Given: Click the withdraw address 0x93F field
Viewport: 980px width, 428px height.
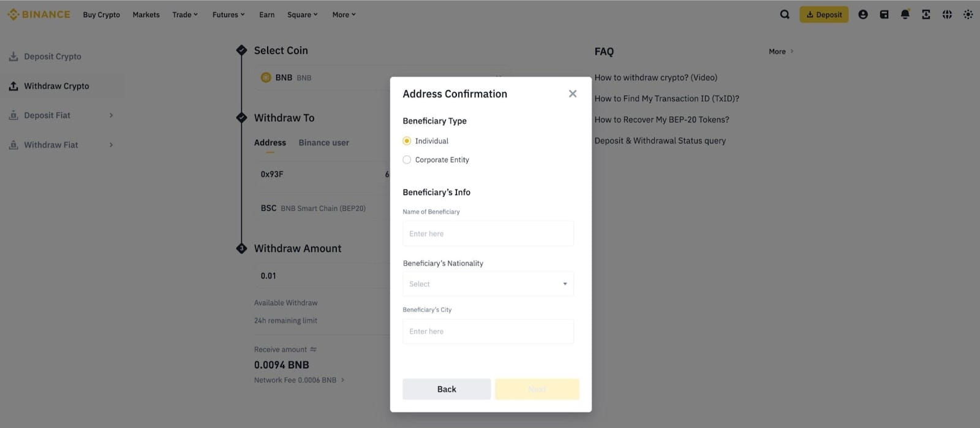Looking at the screenshot, I should pyautogui.click(x=323, y=174).
